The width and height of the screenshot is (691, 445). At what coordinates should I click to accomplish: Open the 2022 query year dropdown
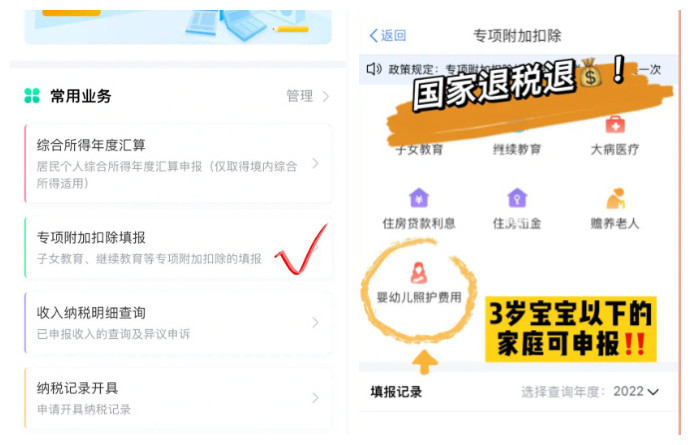point(636,391)
